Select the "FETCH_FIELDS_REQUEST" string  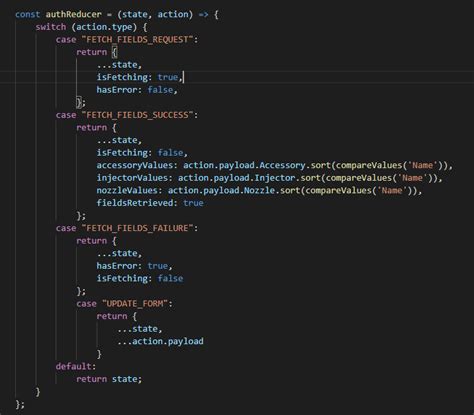[x=137, y=39]
